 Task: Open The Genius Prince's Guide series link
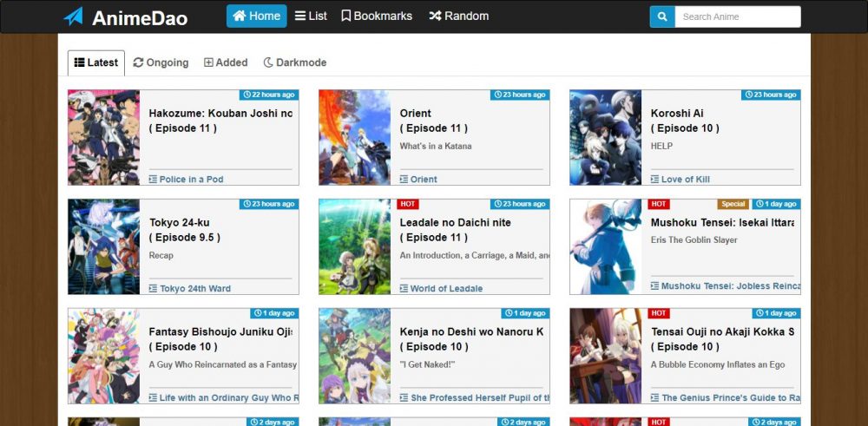[x=725, y=397]
